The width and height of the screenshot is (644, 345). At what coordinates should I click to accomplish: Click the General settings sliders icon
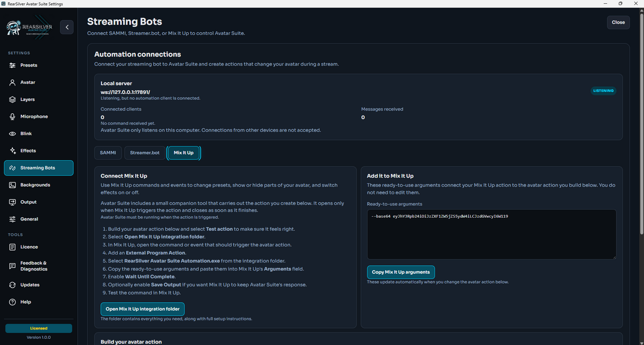[x=12, y=219]
